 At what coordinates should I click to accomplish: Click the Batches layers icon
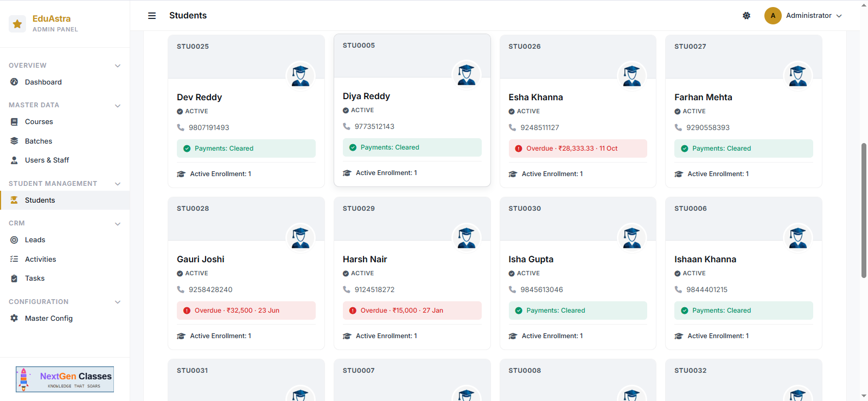coord(14,141)
